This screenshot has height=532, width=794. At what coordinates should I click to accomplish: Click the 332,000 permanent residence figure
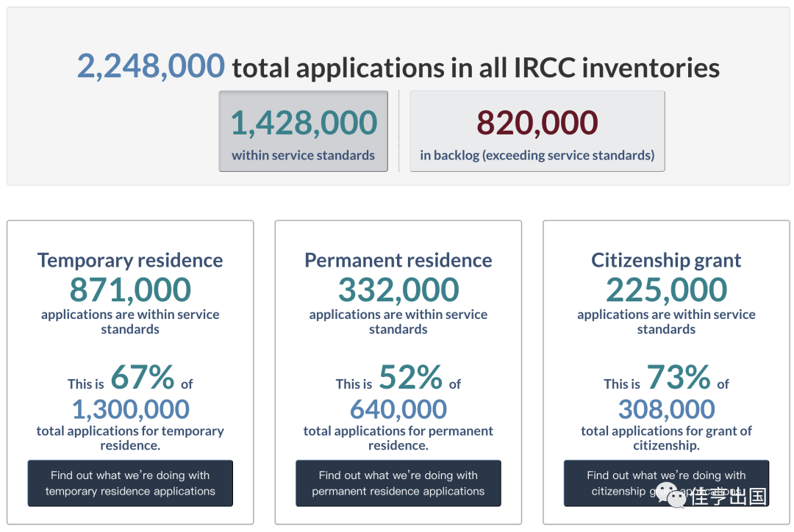(x=398, y=290)
